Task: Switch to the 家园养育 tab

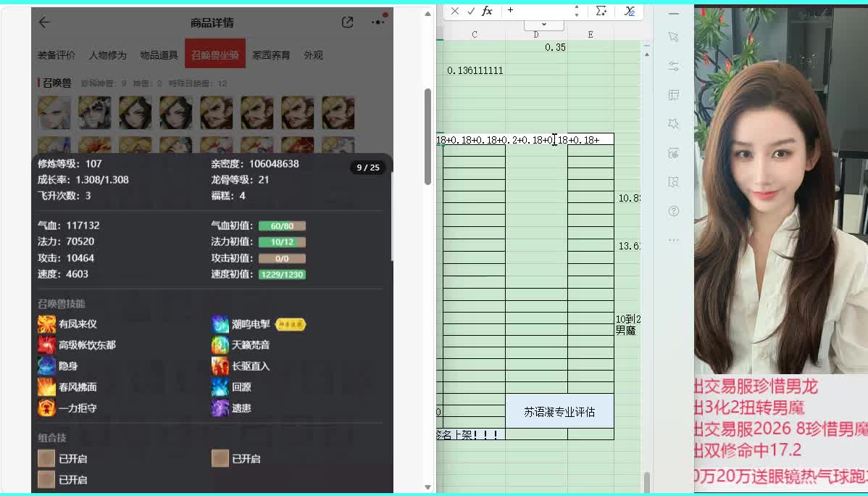Action: pos(271,55)
